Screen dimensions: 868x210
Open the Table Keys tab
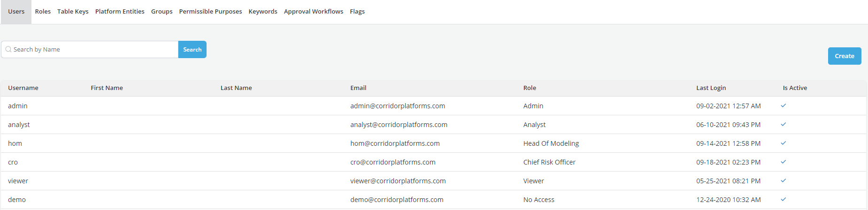point(73,11)
